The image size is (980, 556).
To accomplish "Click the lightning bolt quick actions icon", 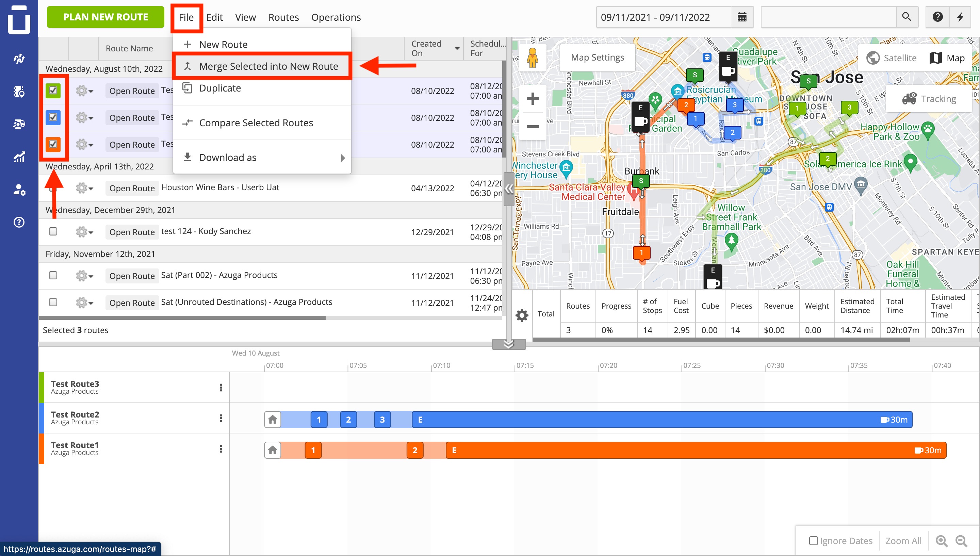I will (x=960, y=17).
